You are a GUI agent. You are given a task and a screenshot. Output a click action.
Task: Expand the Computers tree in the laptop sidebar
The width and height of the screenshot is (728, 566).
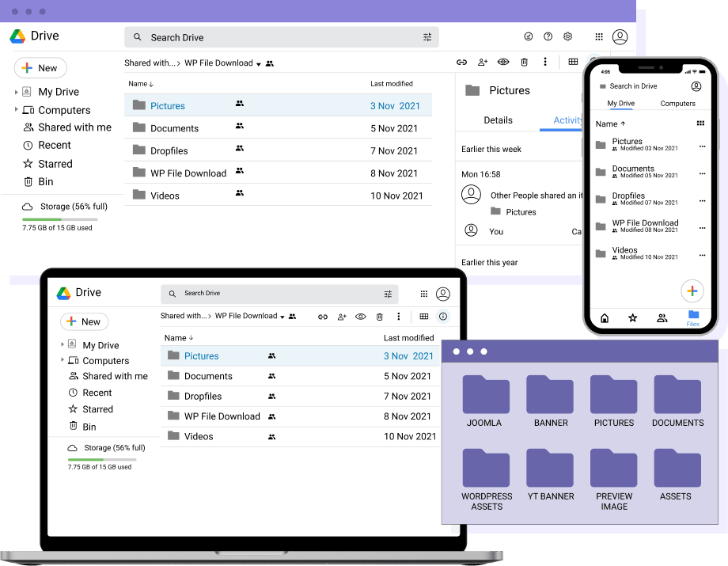coord(63,360)
